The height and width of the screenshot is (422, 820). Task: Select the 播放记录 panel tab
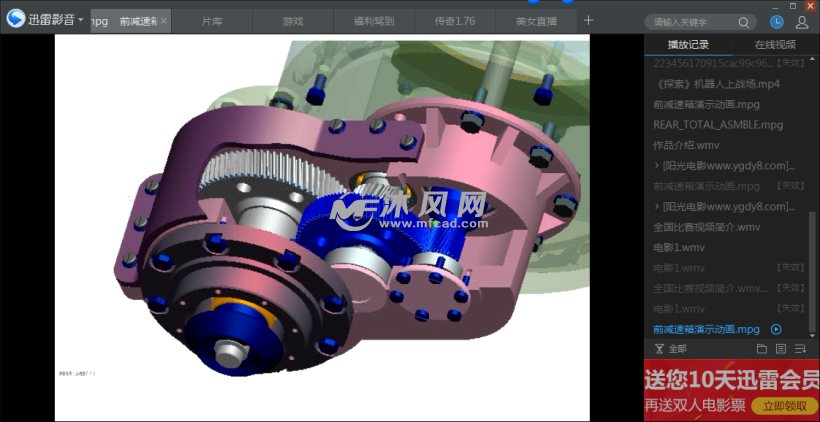(688, 45)
